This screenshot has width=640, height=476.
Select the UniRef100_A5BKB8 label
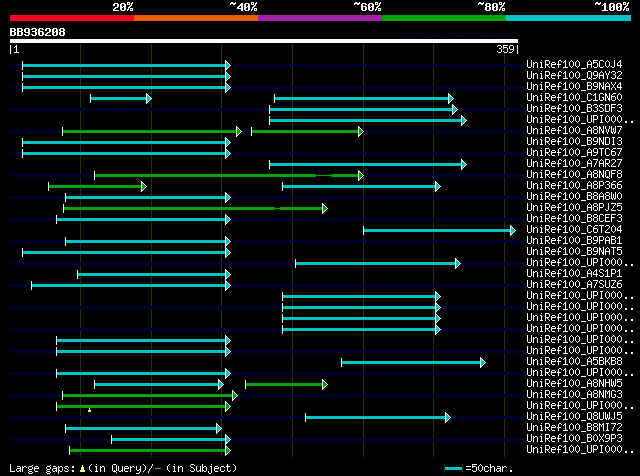pos(574,361)
